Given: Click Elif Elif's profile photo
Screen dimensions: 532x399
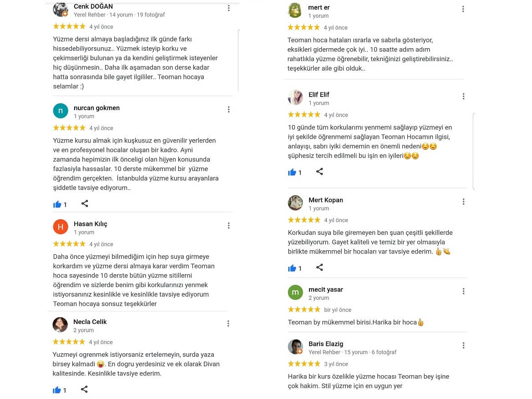Looking at the screenshot, I should coord(295,97).
